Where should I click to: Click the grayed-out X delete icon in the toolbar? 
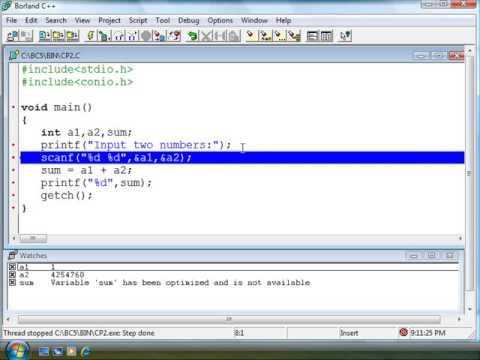206,36
